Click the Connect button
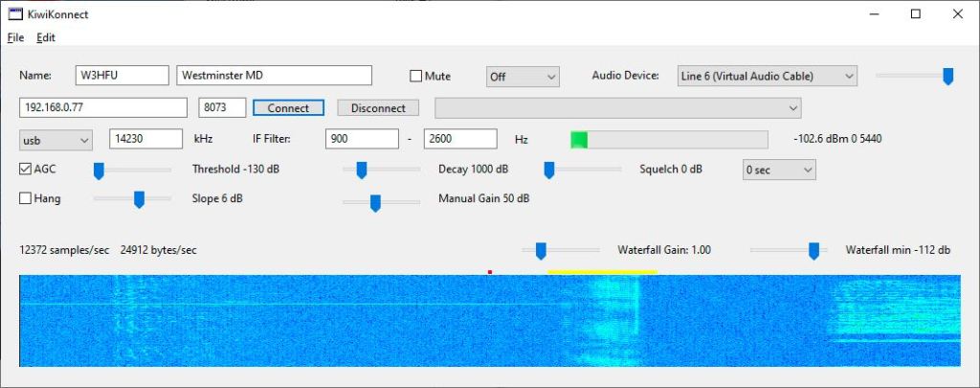Viewport: 980px width, 388px height. click(x=288, y=108)
